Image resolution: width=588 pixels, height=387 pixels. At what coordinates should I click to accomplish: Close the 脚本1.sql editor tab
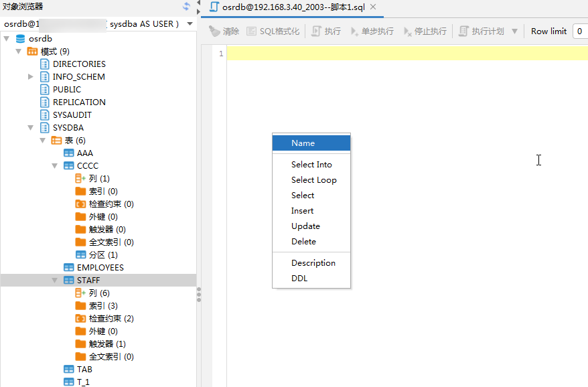click(x=373, y=7)
